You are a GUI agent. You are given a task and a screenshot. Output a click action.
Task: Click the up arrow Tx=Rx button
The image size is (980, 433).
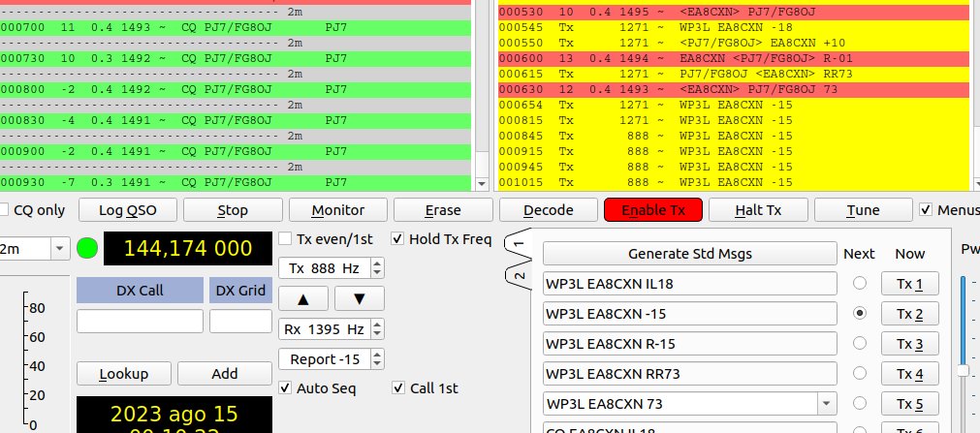click(303, 298)
